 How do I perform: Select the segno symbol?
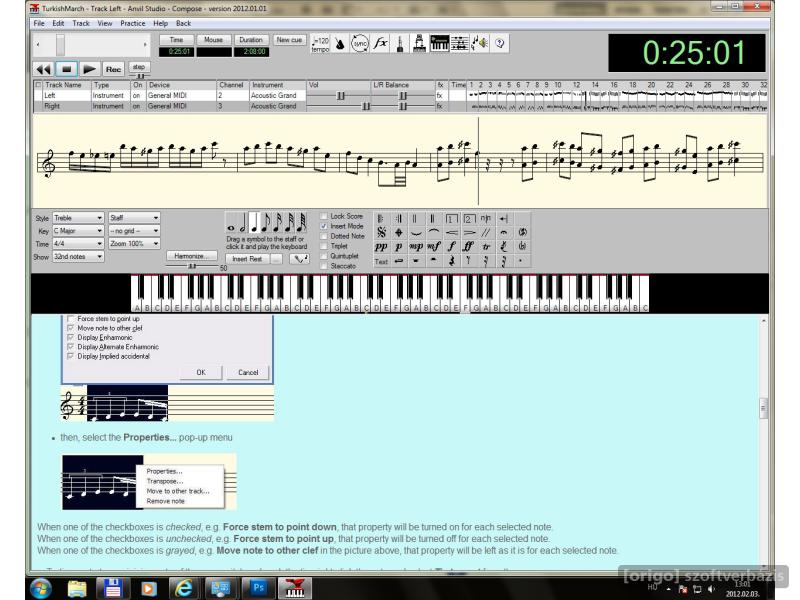click(381, 233)
